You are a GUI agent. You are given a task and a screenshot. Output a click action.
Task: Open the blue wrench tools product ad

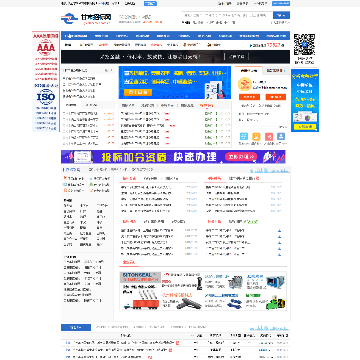click(x=223, y=301)
